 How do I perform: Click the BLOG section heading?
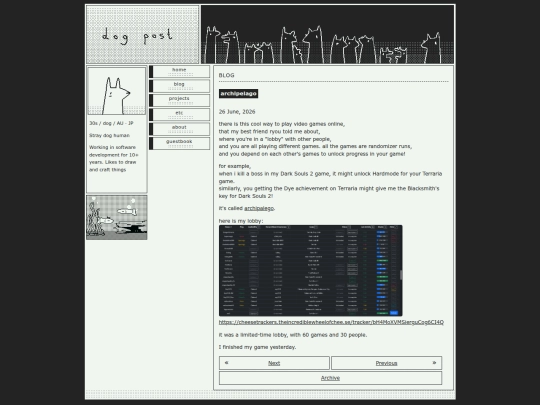[x=227, y=75]
